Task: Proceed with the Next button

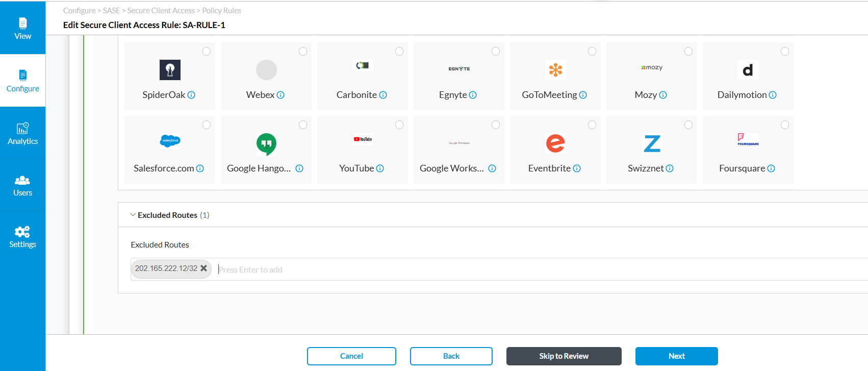Action: (x=677, y=356)
